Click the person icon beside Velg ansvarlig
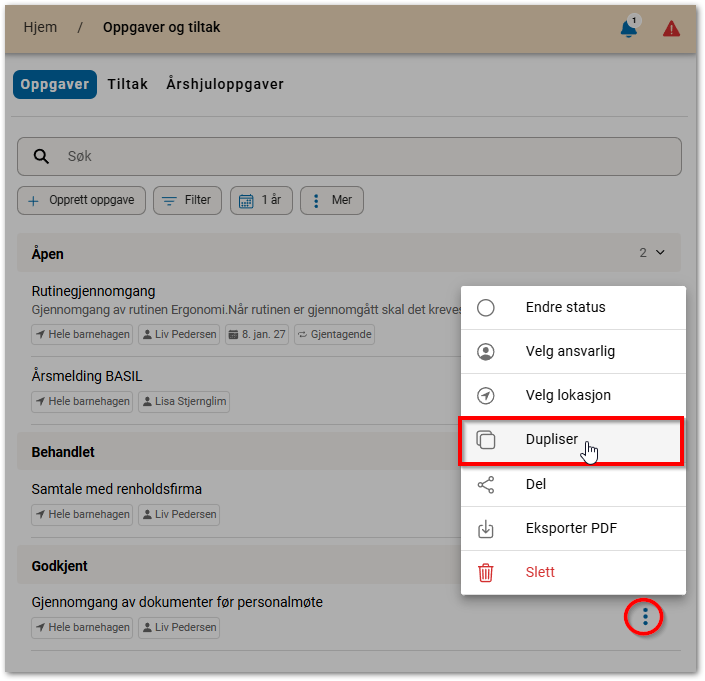The height and width of the screenshot is (681, 705). click(486, 352)
